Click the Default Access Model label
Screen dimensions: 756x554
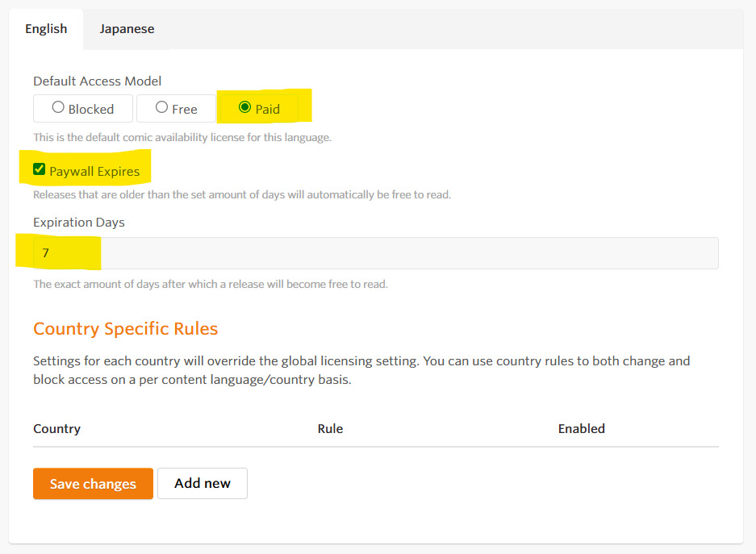[x=98, y=81]
